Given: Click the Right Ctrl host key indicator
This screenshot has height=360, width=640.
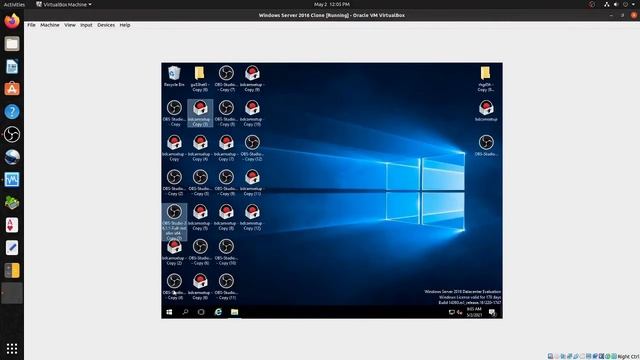Looking at the screenshot, I should (628, 356).
